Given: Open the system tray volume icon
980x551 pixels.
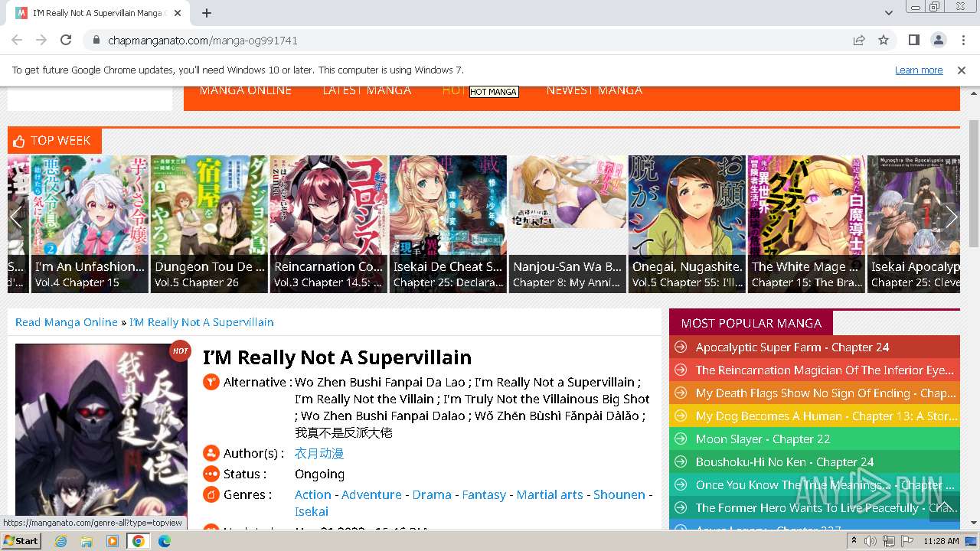Looking at the screenshot, I should click(x=871, y=541).
